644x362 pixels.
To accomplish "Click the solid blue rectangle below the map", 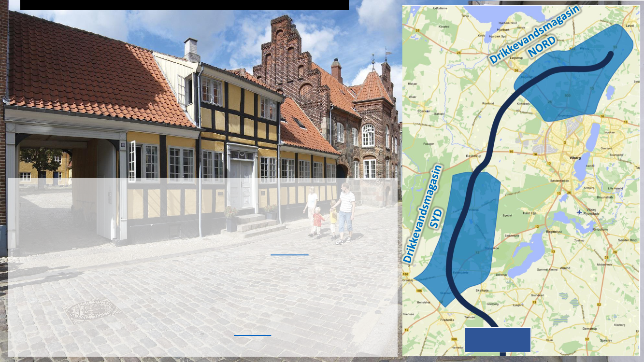I will click(x=498, y=339).
